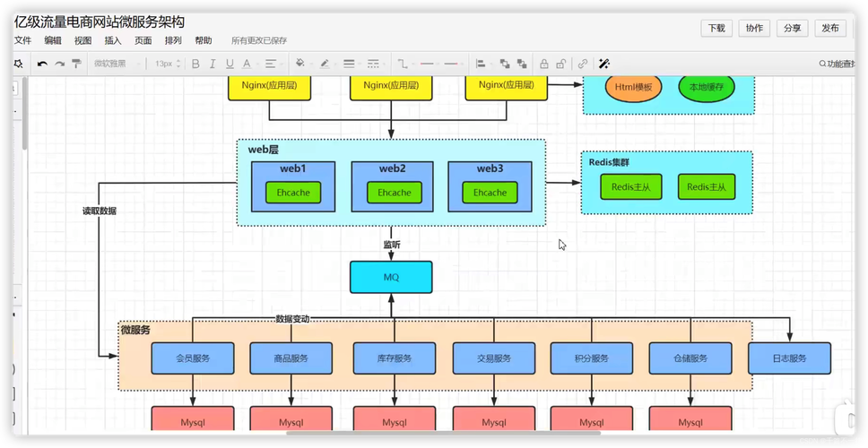The height and width of the screenshot is (448, 868).
Task: Click the send to back icon
Action: [x=522, y=65]
